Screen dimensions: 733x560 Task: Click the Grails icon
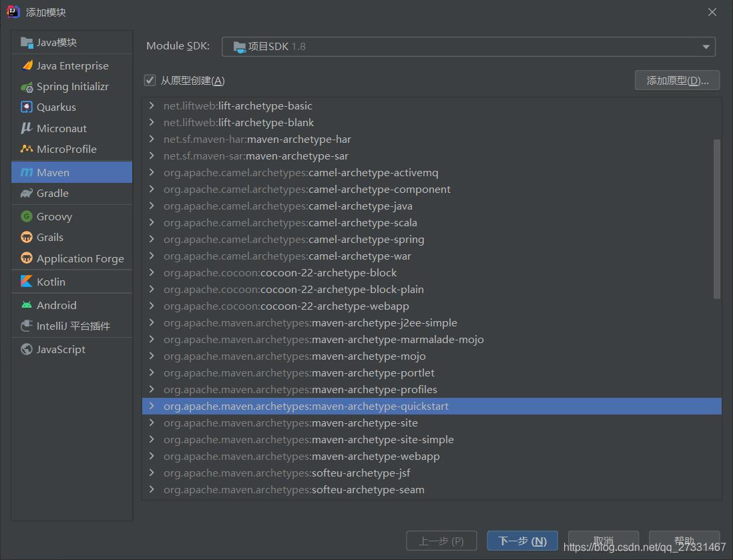[27, 237]
